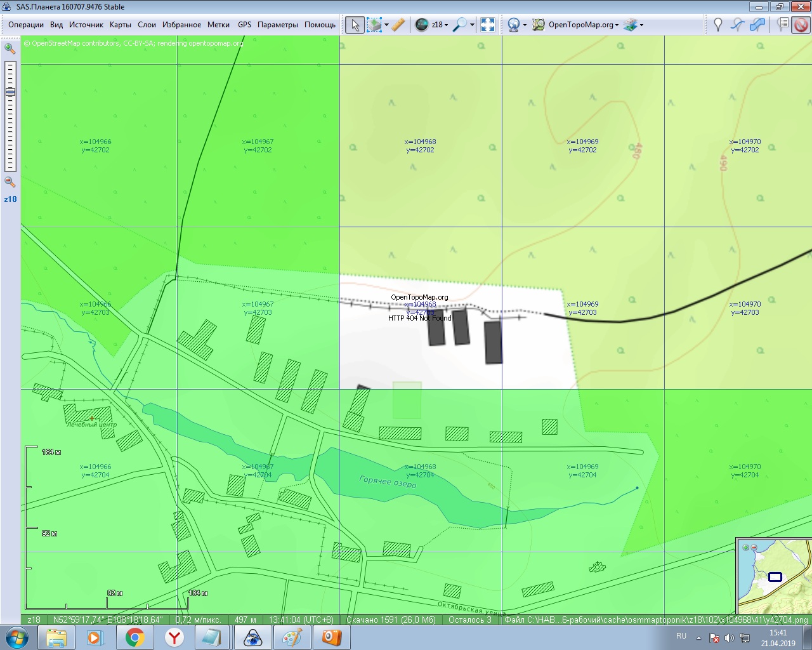Image resolution: width=812 pixels, height=650 pixels.
Task: Click the ruler distance measurement tool
Action: coord(398,25)
